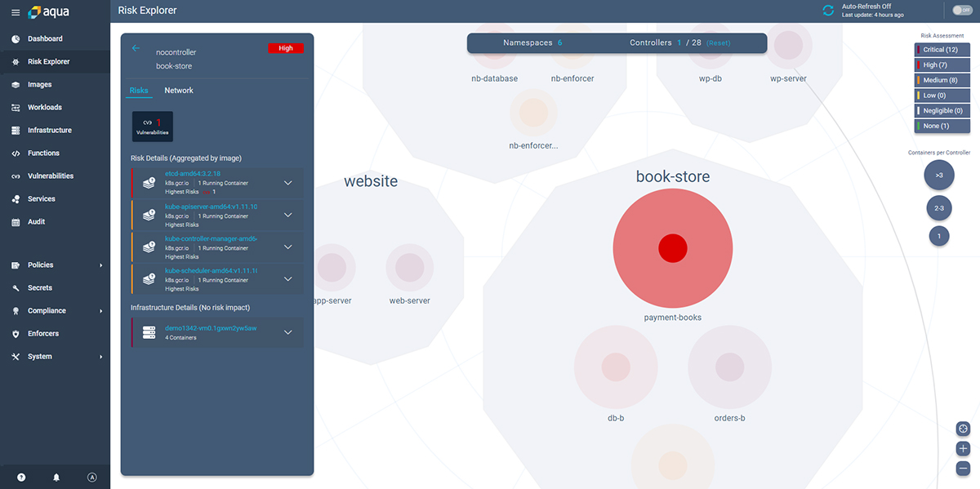Viewport: 980px width, 489px height.
Task: Toggle the None (1) risk filter
Action: click(x=942, y=126)
